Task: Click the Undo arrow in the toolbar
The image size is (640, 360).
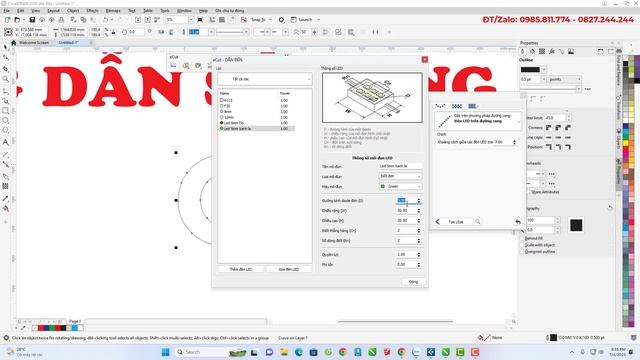Action: tap(105, 20)
